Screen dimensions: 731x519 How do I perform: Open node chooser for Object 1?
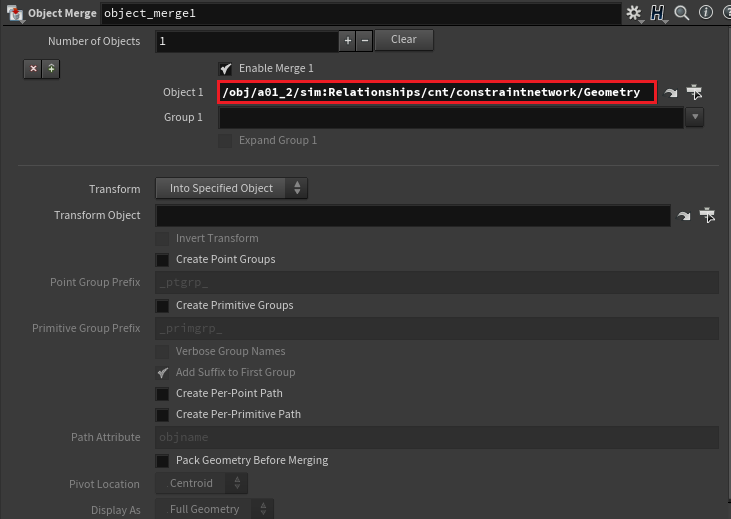click(694, 92)
